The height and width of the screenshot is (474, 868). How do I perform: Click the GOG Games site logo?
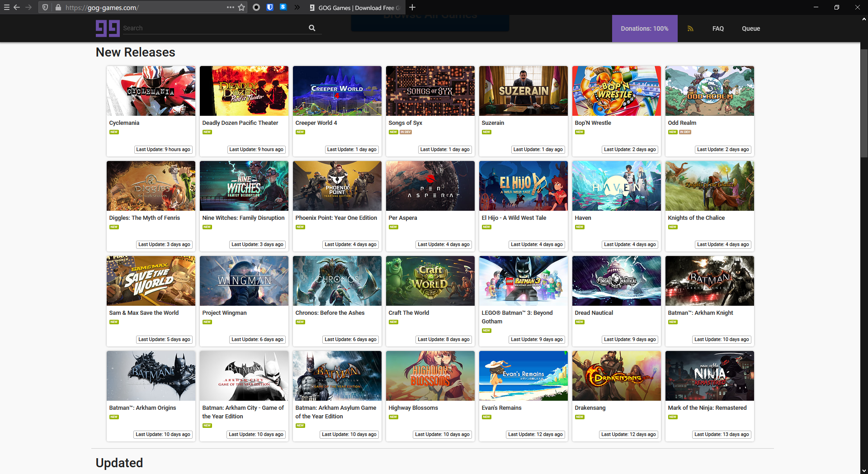(x=108, y=28)
